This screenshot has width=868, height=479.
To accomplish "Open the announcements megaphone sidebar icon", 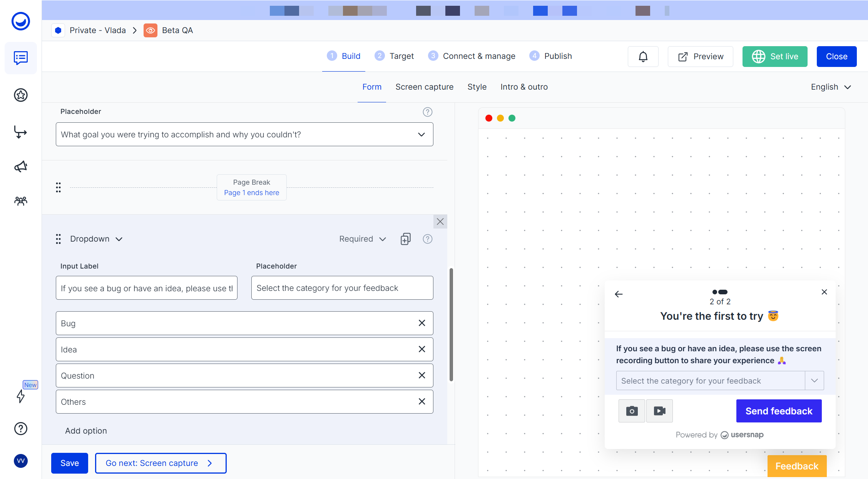I will (21, 167).
